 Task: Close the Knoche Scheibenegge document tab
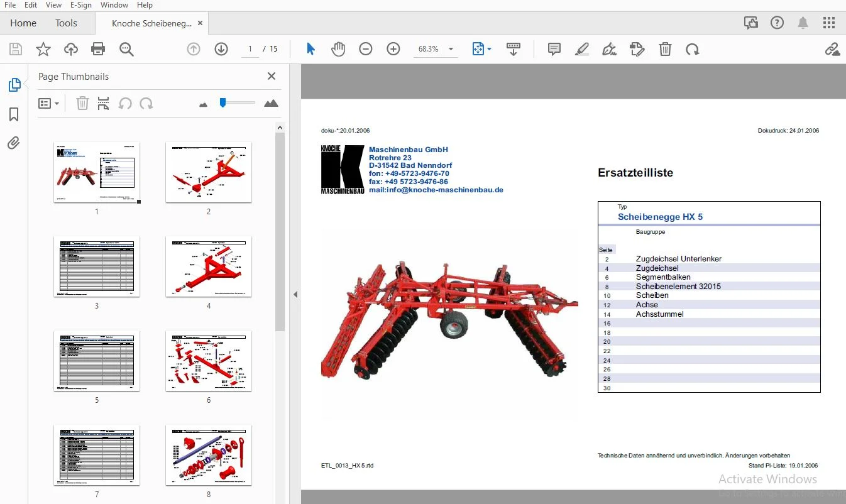click(x=200, y=23)
